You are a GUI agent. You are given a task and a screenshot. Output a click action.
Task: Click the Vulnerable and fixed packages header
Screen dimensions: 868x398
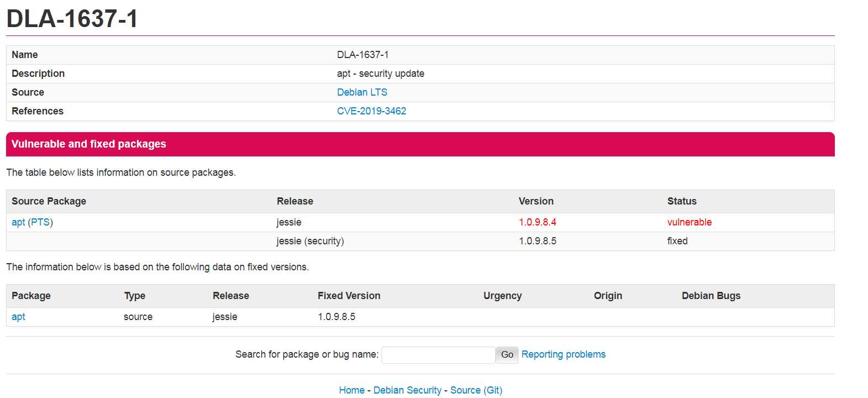click(89, 144)
